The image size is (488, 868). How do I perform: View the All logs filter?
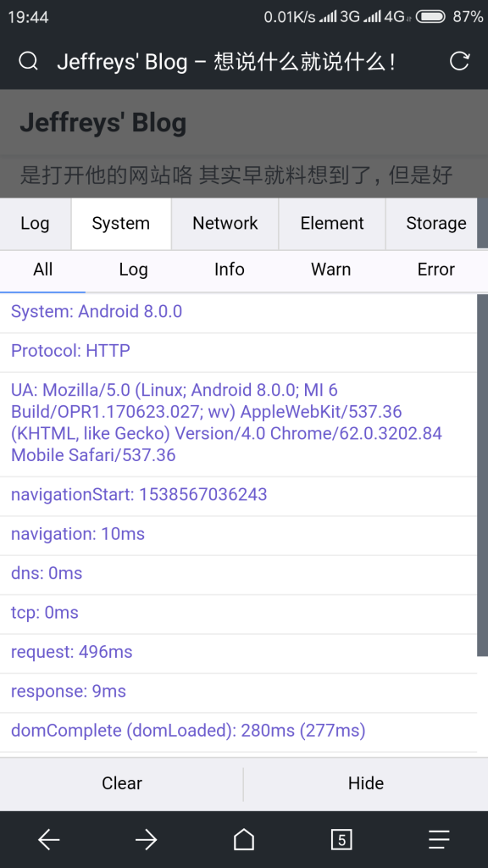[43, 270]
